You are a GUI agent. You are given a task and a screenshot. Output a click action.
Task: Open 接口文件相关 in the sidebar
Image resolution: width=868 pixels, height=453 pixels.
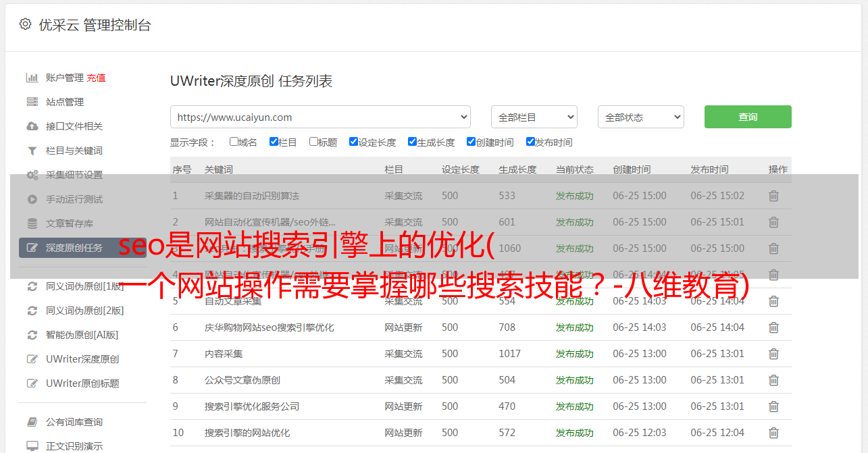74,126
